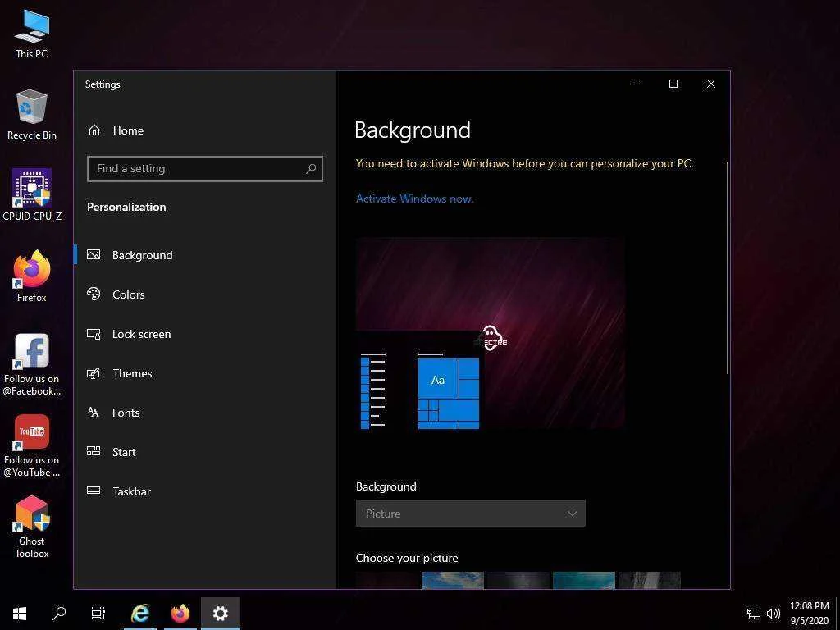Launch Ghost Toolbox desktop shortcut
The image size is (840, 630).
(x=32, y=527)
